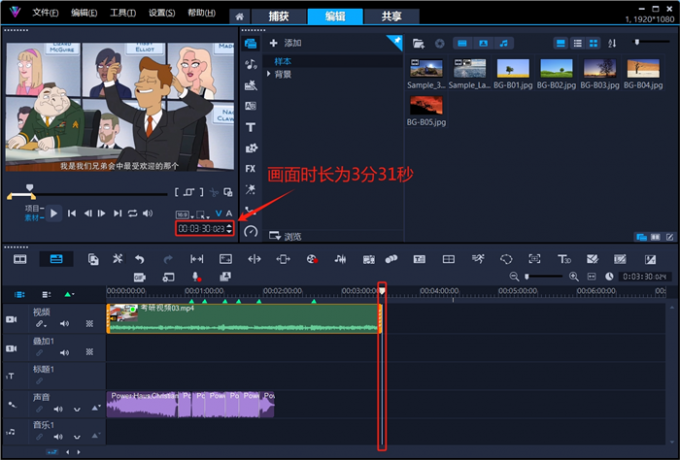
Task: Switch to timeline view
Action: 56,259
